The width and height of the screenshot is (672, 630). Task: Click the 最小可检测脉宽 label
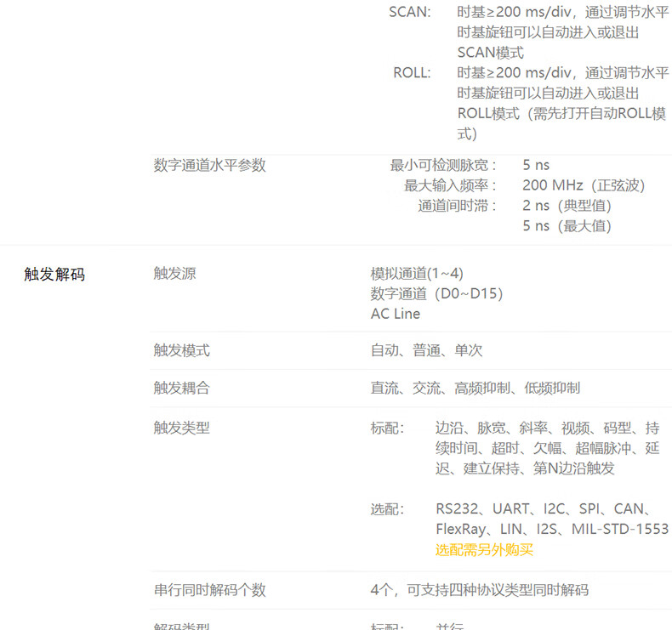[443, 165]
